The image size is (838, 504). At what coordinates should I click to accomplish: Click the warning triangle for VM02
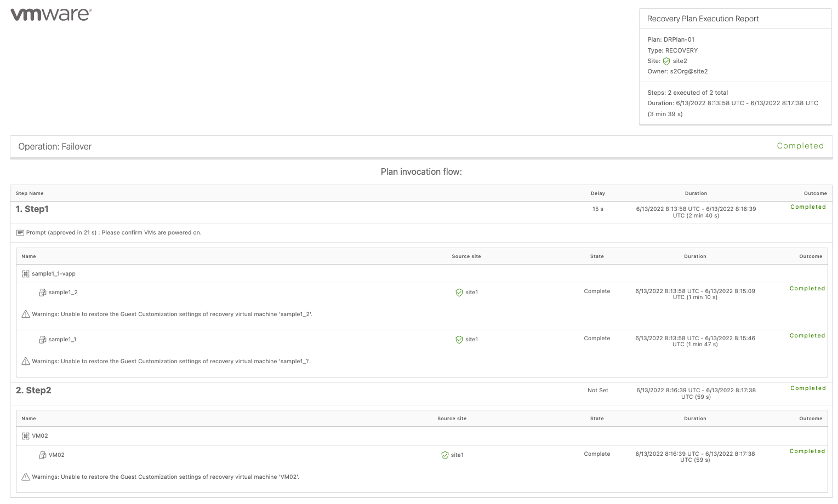25,477
